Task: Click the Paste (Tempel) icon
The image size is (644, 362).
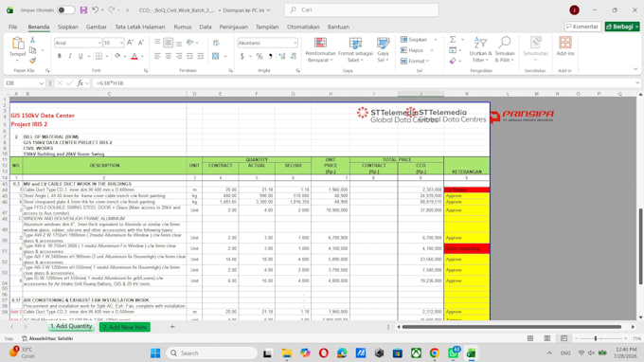Action: [x=18, y=43]
